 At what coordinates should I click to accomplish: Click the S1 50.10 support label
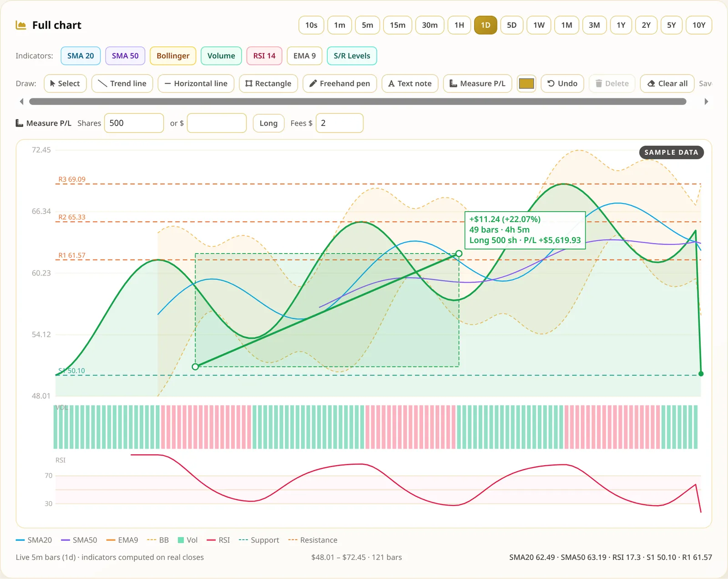click(71, 371)
